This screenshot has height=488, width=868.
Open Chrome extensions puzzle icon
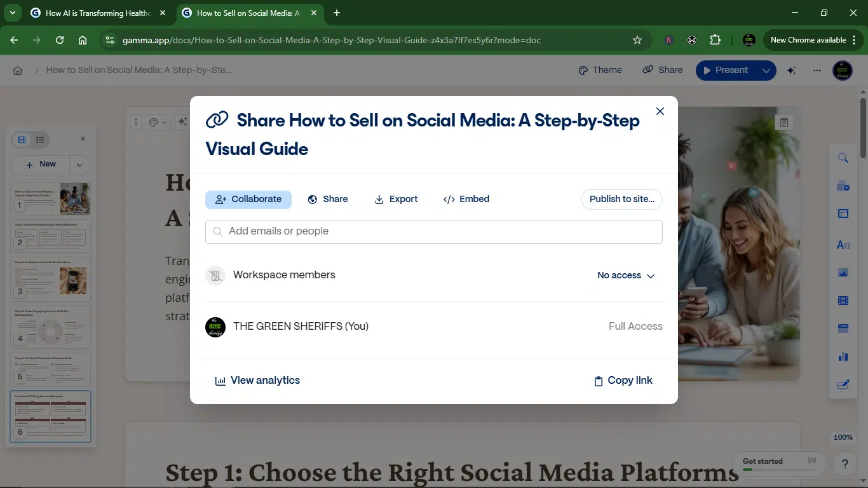715,40
